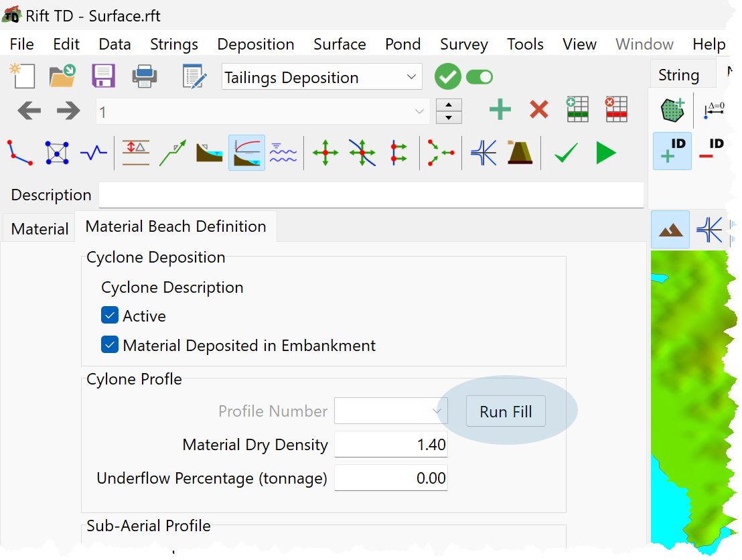Click the Print icon

145,76
